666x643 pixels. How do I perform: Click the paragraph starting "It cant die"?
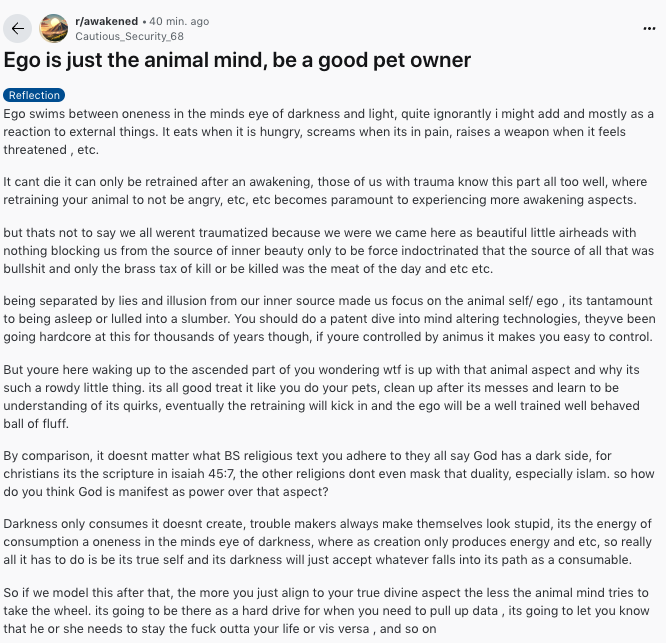[x=330, y=191]
